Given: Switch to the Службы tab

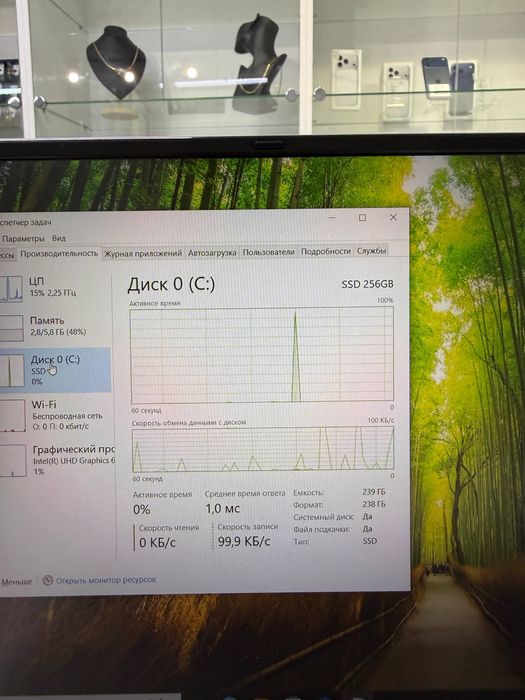Looking at the screenshot, I should tap(371, 251).
